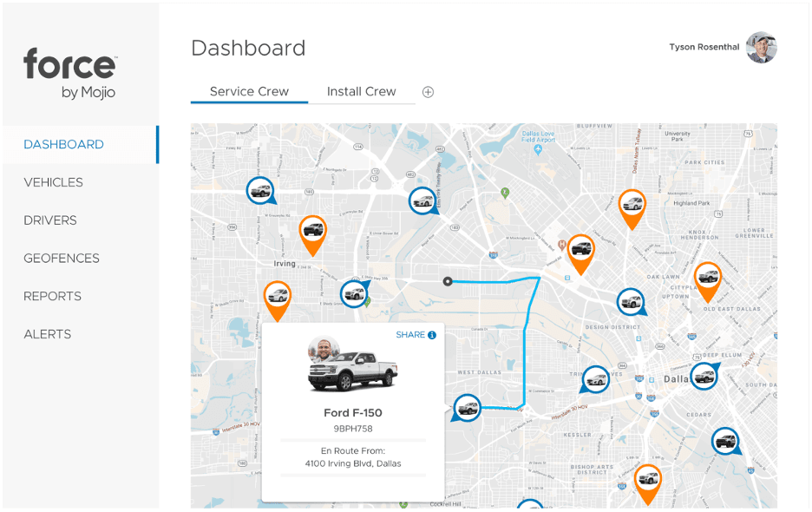The width and height of the screenshot is (812, 512).
Task: Click the SHARE info icon
Action: tap(432, 335)
